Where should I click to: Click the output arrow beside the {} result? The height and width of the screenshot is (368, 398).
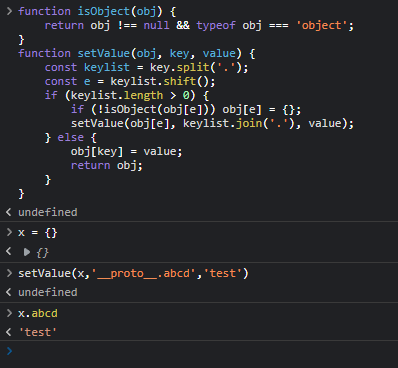coord(9,252)
